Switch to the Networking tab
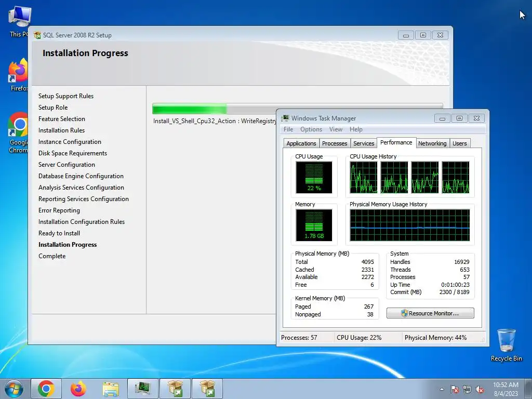 (x=432, y=143)
